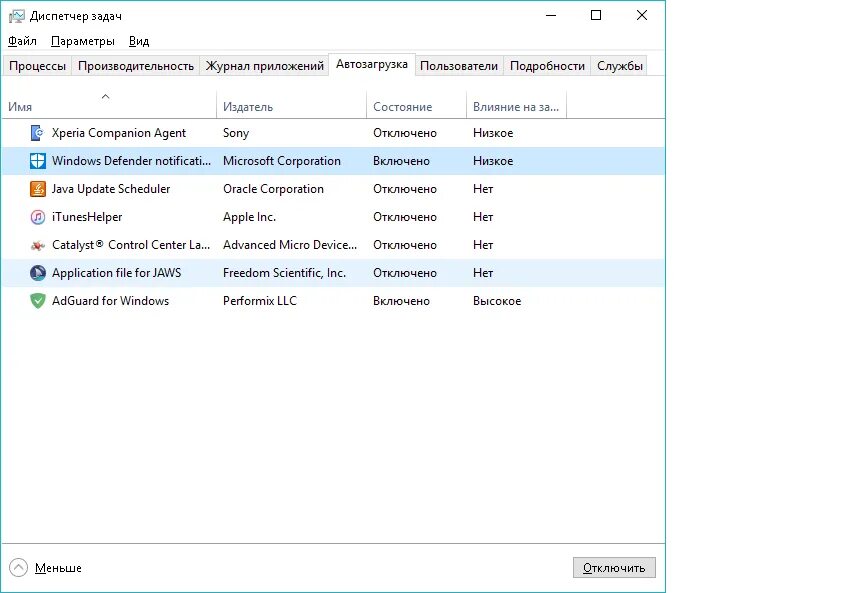864x593 pixels.
Task: Click the Меньше link text
Action: [x=58, y=568]
